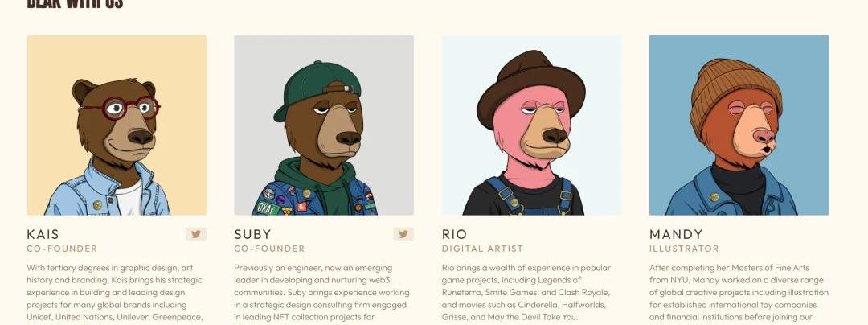
Task: Click CO-FOUNDER label under Suby
Action: 269,249
